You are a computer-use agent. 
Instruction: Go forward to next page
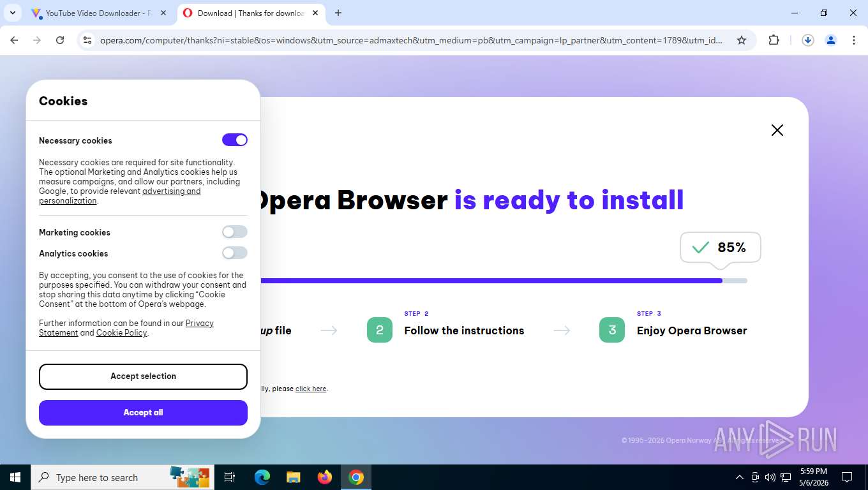click(37, 40)
